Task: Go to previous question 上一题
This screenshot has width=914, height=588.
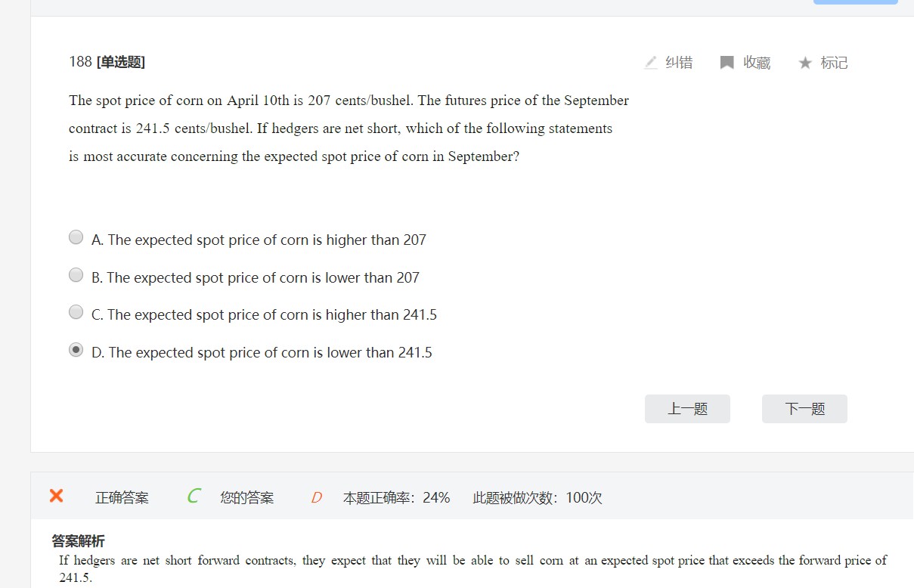Action: click(687, 409)
